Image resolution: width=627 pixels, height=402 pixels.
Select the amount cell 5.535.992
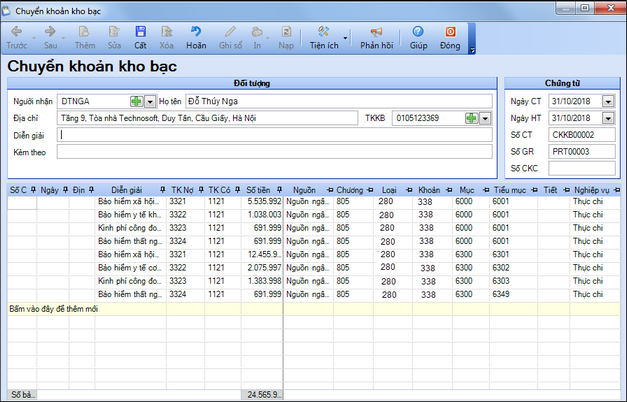click(262, 202)
